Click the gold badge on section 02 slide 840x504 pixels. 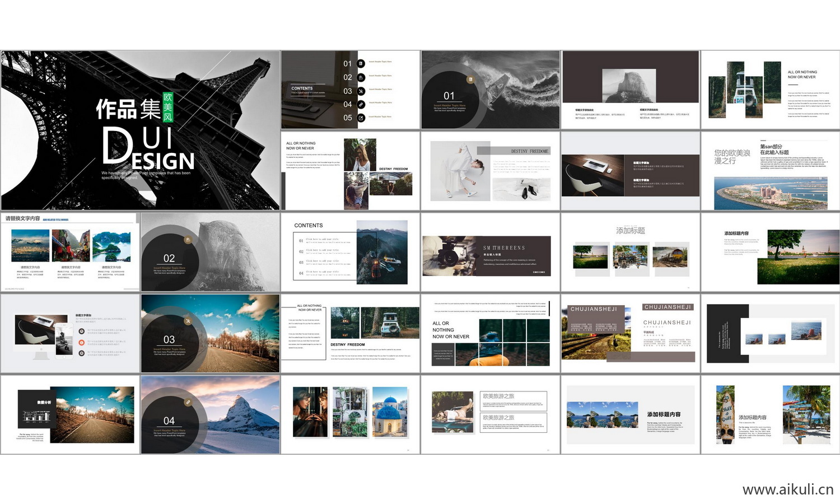click(x=188, y=240)
